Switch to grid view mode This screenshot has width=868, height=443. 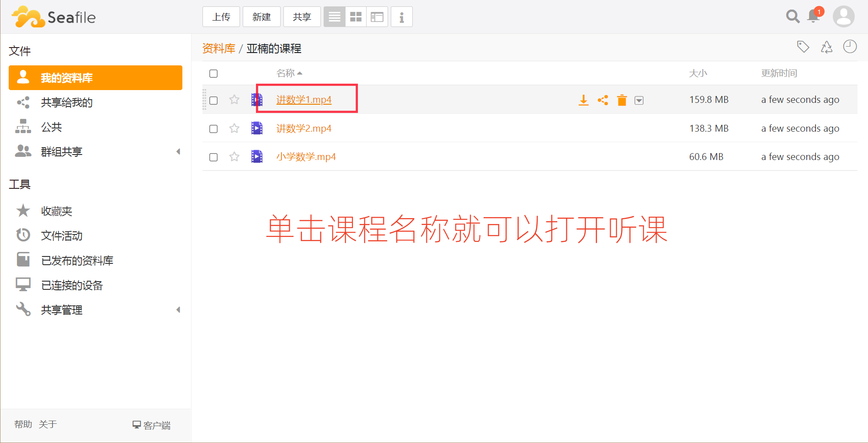point(356,17)
